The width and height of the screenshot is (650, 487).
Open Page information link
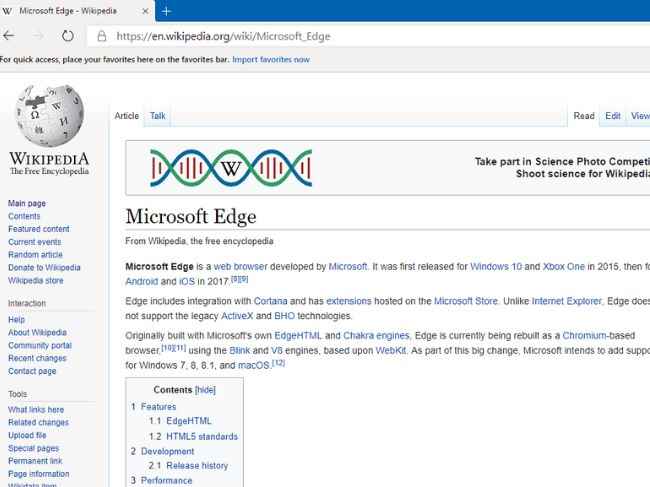point(39,474)
